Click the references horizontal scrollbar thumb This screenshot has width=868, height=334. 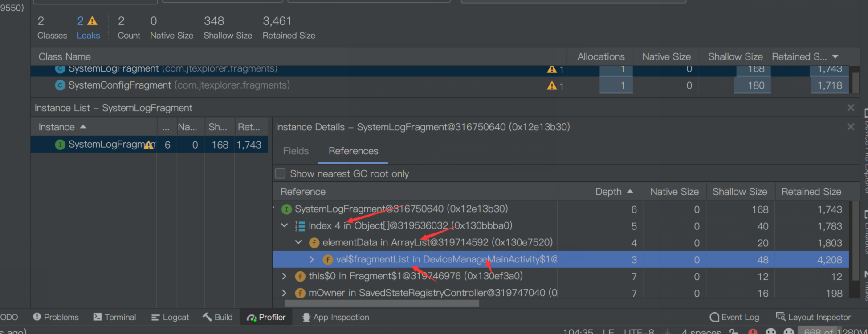382,303
